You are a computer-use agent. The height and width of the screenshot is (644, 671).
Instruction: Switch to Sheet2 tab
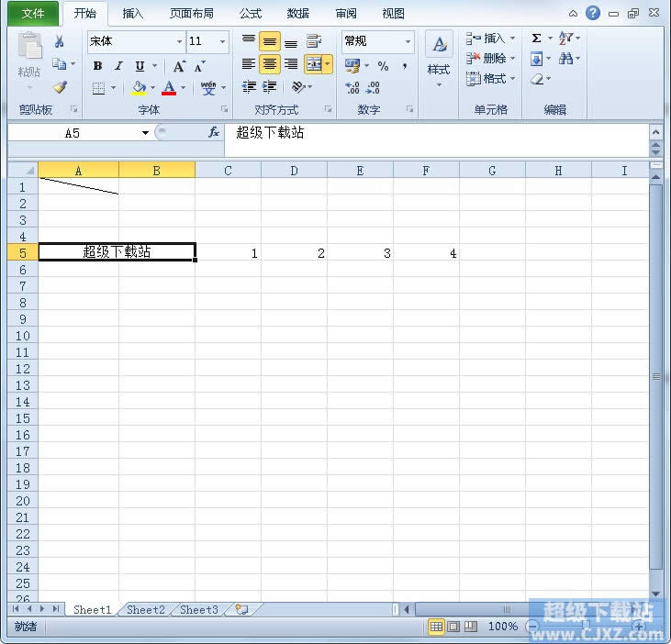pyautogui.click(x=146, y=609)
